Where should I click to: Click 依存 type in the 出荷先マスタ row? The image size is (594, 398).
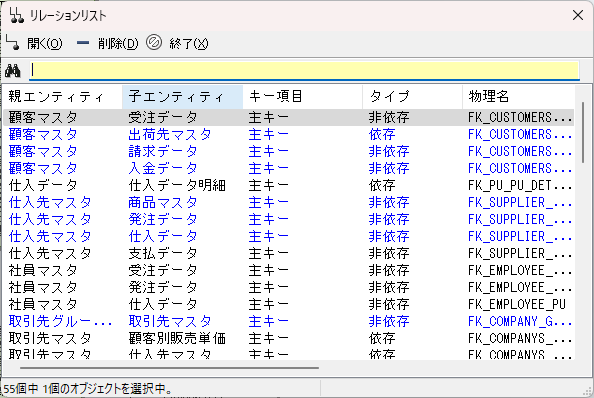point(382,134)
